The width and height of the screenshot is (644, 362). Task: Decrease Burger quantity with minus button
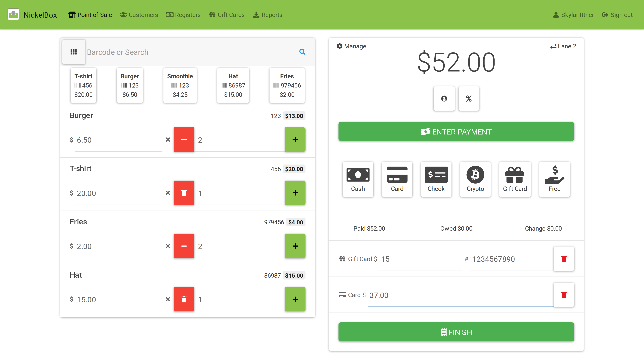pyautogui.click(x=184, y=140)
